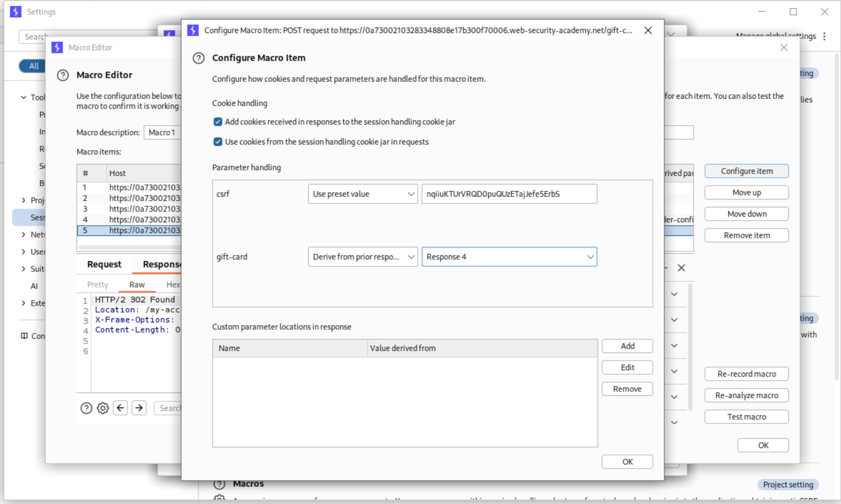Click the forward arrow in response viewer
The height and width of the screenshot is (504, 841).
pyautogui.click(x=139, y=408)
